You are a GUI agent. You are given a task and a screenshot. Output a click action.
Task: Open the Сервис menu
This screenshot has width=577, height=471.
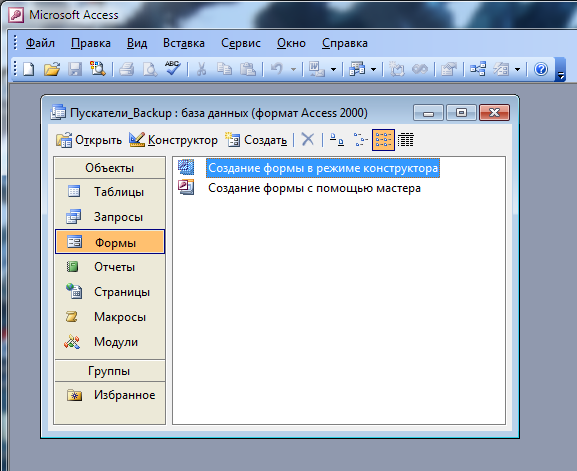241,43
